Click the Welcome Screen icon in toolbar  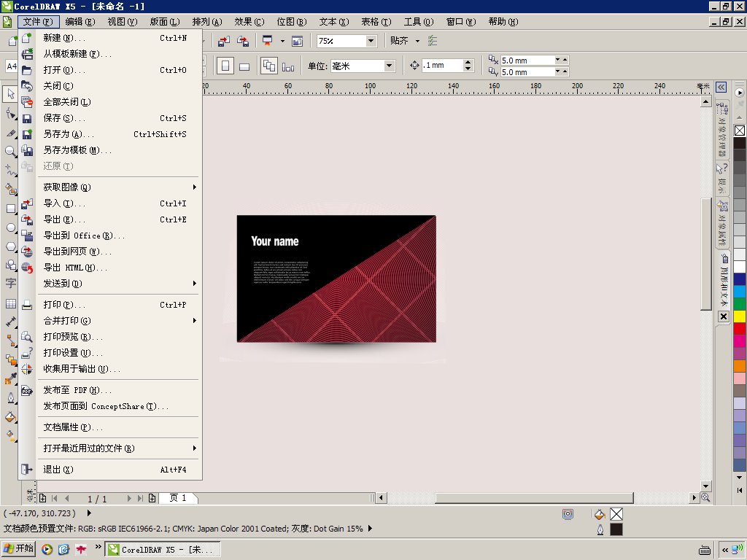[298, 42]
